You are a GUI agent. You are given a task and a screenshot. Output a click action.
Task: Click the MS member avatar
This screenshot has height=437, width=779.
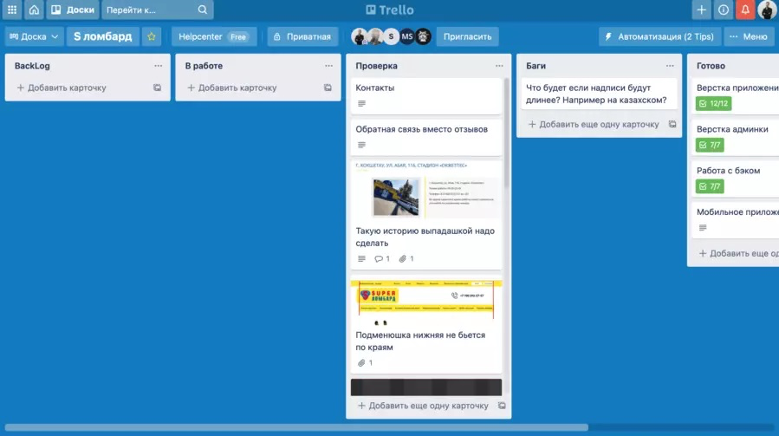pyautogui.click(x=407, y=37)
